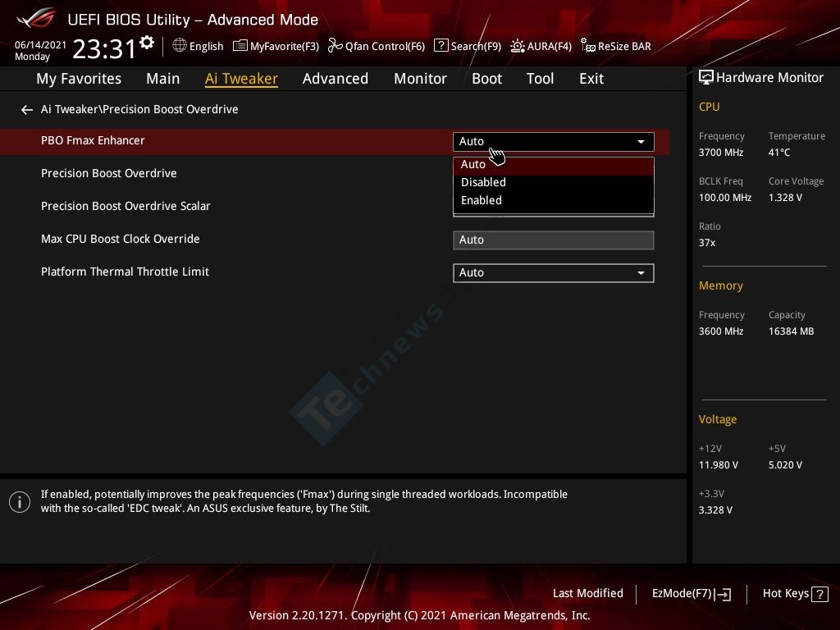Switch to the Monitor tab
840x630 pixels.
(420, 79)
